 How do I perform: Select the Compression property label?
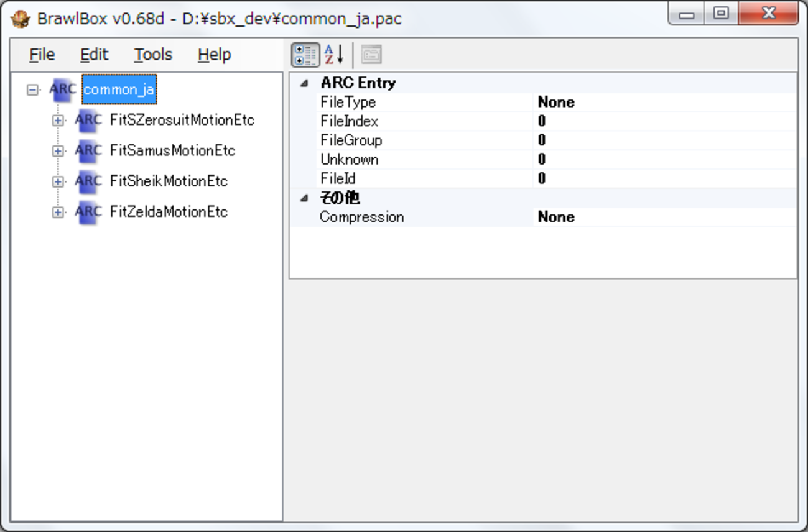[362, 217]
